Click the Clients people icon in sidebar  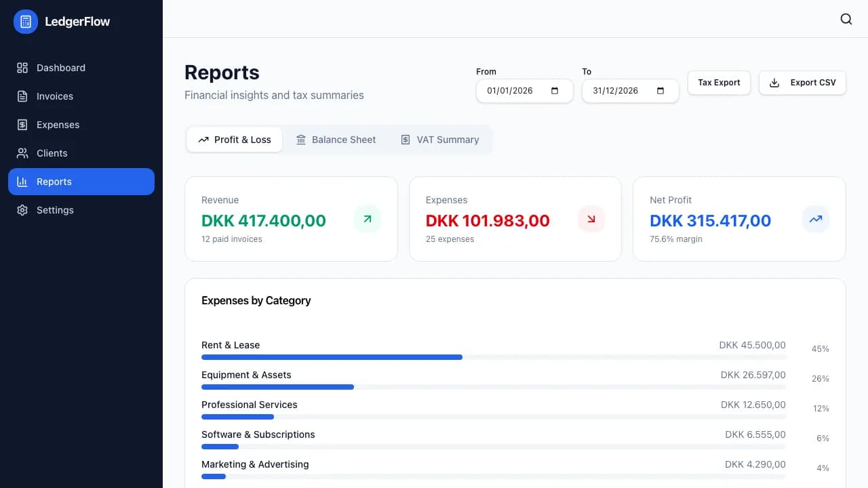(x=22, y=153)
